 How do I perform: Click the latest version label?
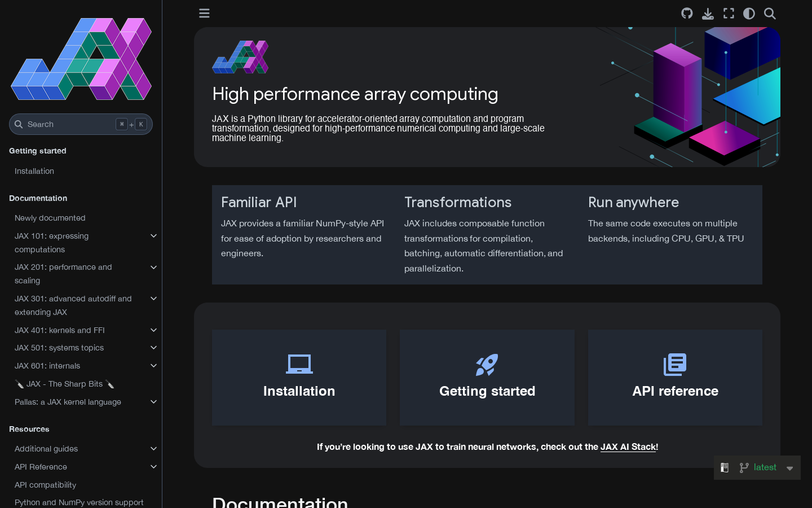click(765, 467)
